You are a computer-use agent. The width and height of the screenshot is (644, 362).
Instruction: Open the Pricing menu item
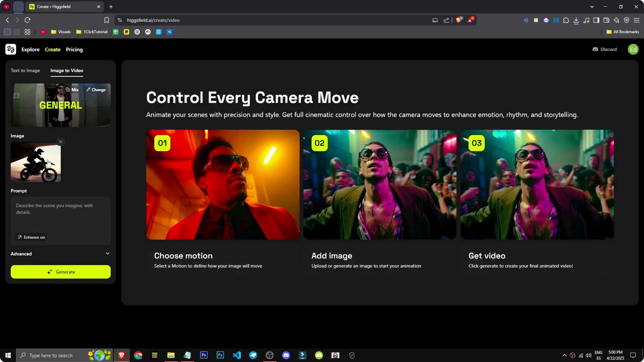click(74, 49)
